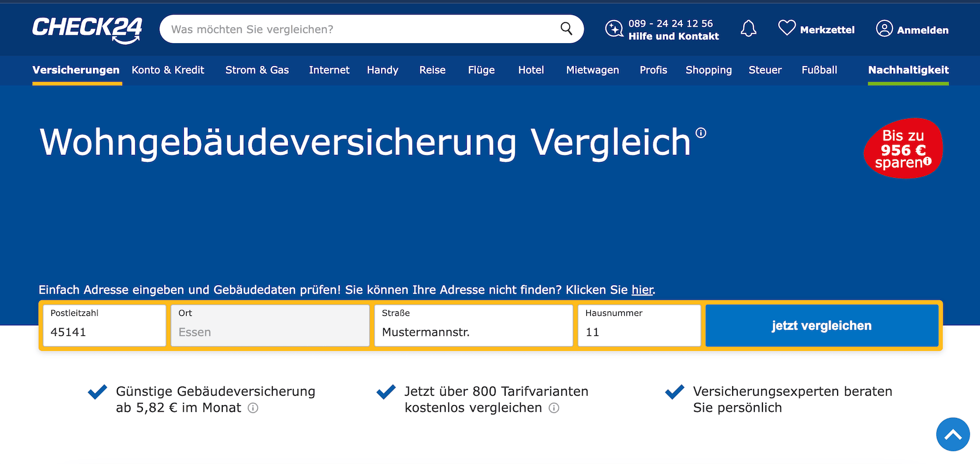Open the Shopping menu
The height and width of the screenshot is (464, 980).
coord(709,70)
